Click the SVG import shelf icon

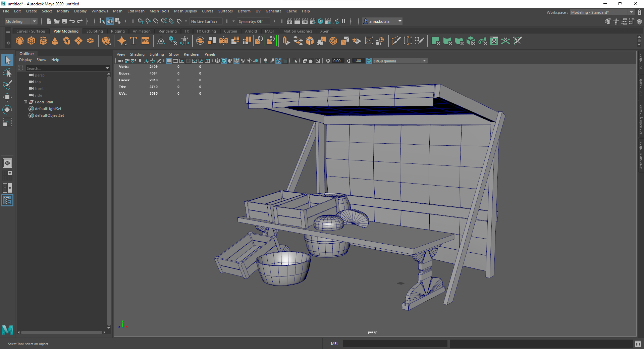point(145,41)
